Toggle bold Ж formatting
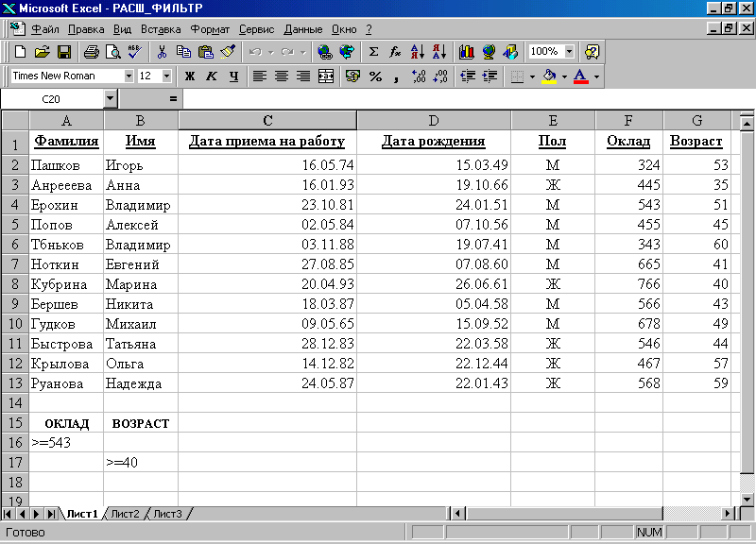 190,76
